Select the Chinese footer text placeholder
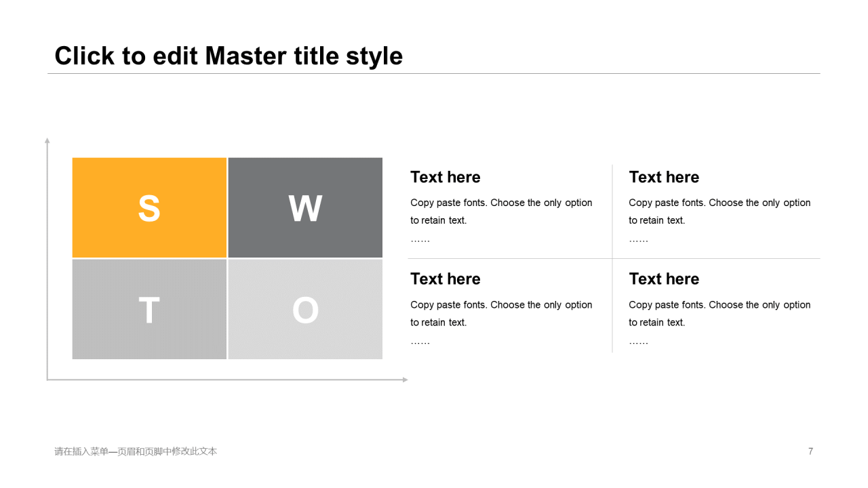This screenshot has height=488, width=868. (136, 451)
